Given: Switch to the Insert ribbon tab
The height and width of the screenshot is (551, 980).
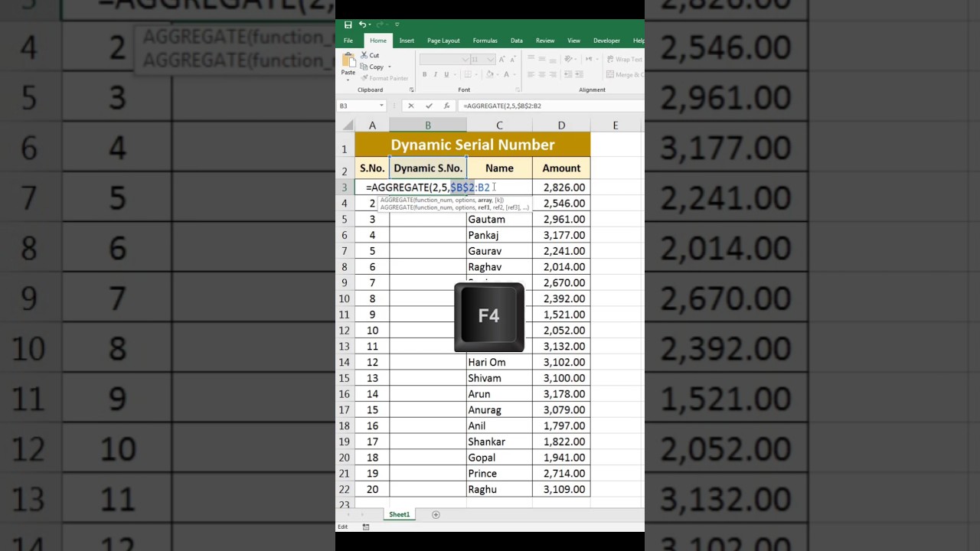Looking at the screenshot, I should [407, 41].
